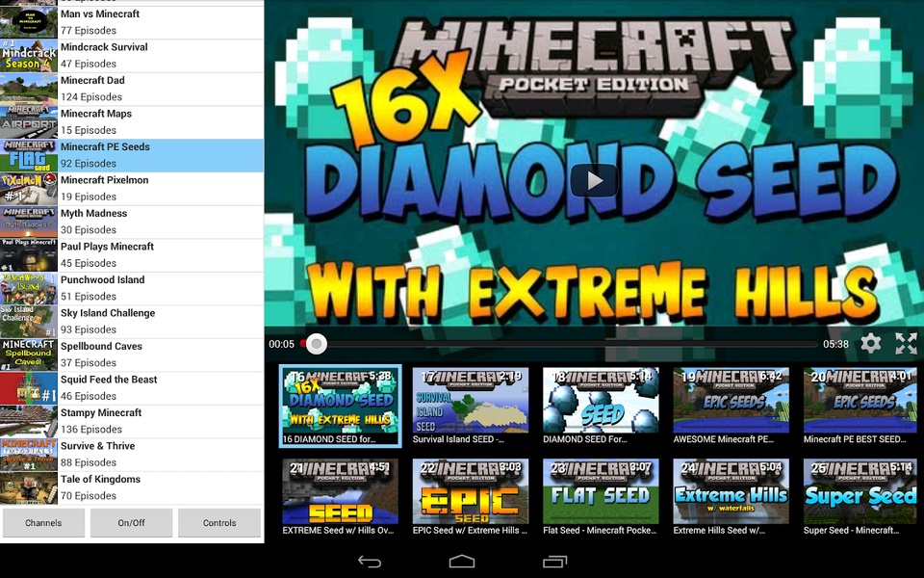Play the Diamond Seed video
The height and width of the screenshot is (578, 924).
point(594,180)
